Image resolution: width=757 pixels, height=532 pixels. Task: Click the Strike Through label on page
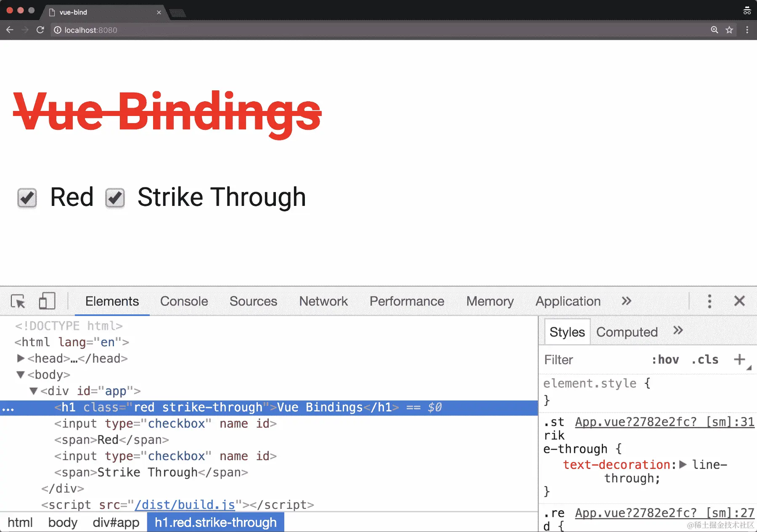222,197
